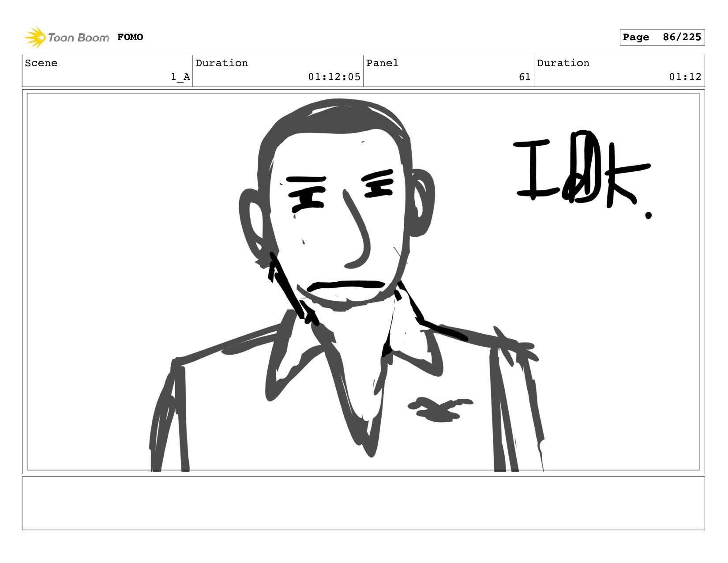Screen dimensions: 728x563
Task: Click the storyboard panel drawing of the man
Action: [x=364, y=282]
